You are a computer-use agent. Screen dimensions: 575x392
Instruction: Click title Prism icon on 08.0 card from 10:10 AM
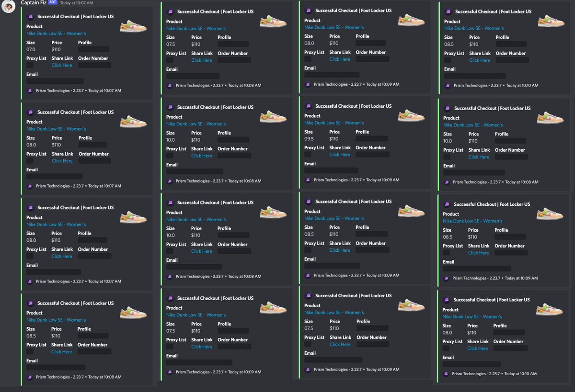[447, 300]
